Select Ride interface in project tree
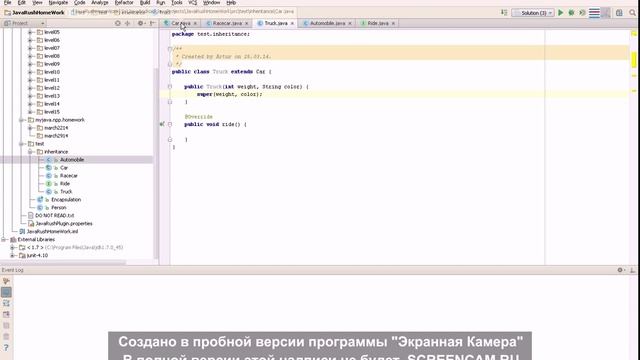This screenshot has width=640, height=360. click(64, 184)
